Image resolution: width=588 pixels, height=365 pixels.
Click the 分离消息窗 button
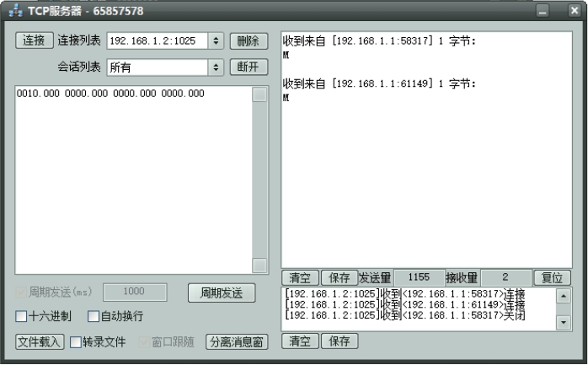click(237, 341)
